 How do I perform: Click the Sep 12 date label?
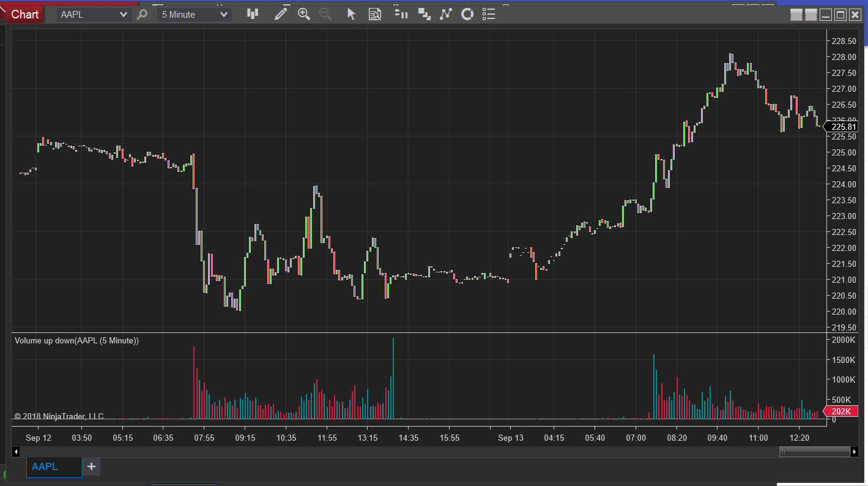[x=39, y=438]
